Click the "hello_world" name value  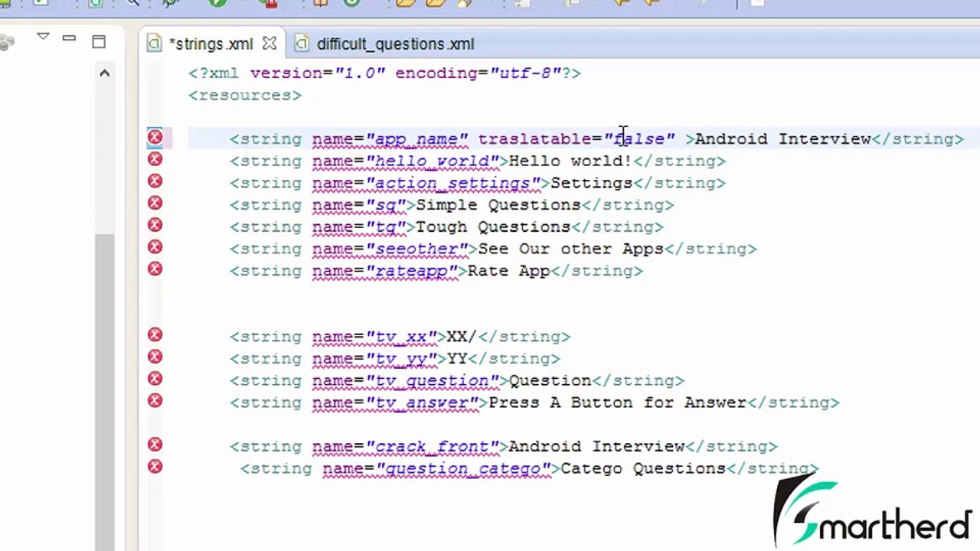point(433,161)
